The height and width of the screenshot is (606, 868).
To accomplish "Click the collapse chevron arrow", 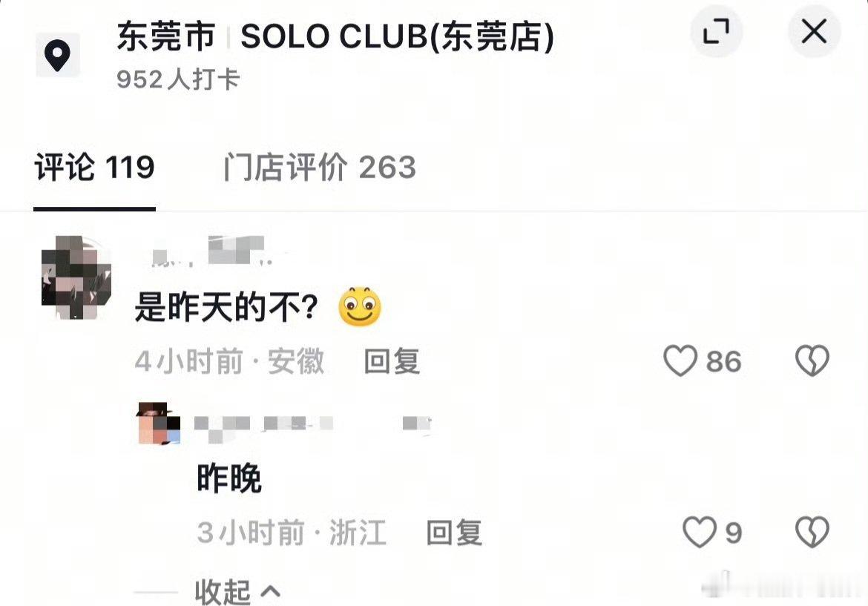I will 270,592.
